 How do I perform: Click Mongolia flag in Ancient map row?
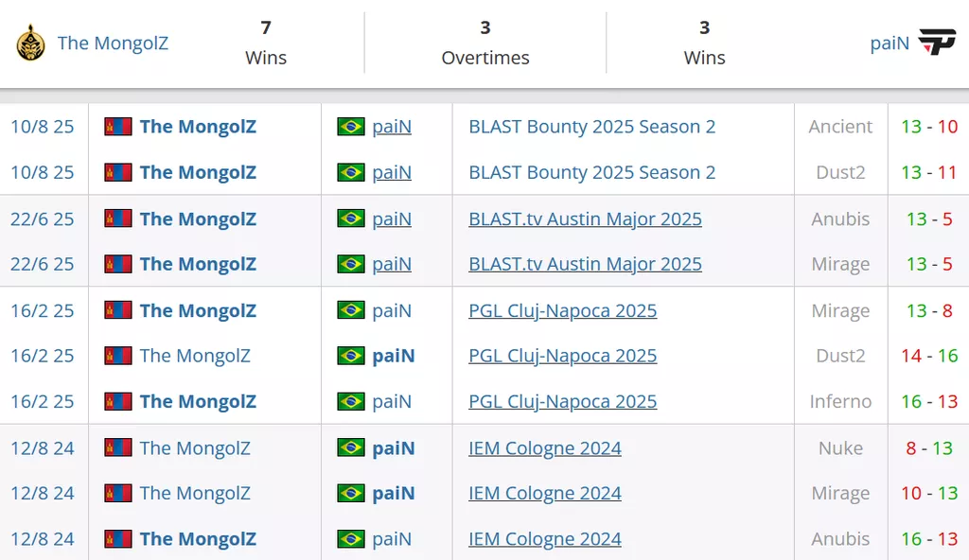click(x=118, y=127)
